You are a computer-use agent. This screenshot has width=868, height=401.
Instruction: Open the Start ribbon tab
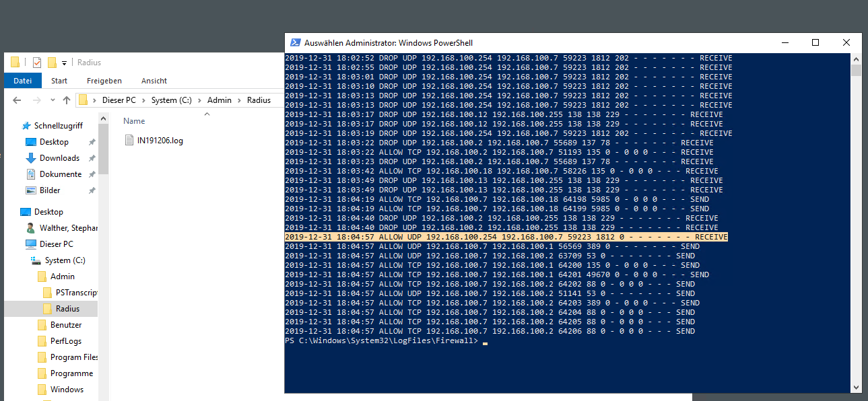click(x=59, y=81)
